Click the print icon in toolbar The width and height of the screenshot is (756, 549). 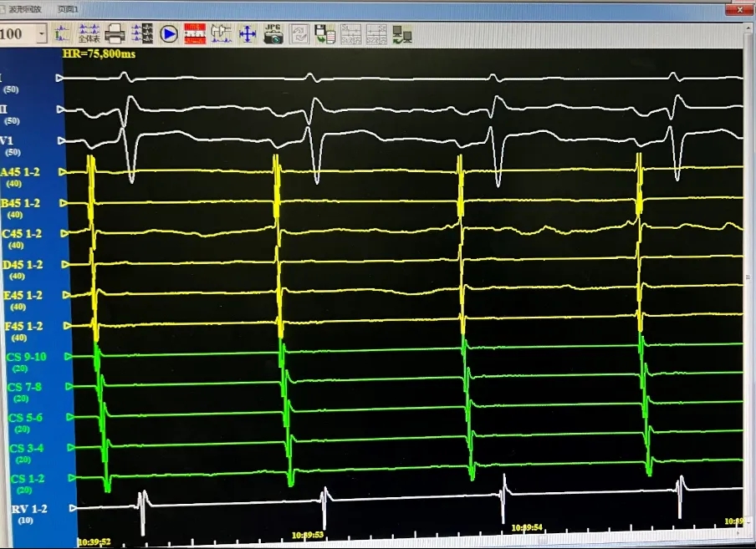115,33
